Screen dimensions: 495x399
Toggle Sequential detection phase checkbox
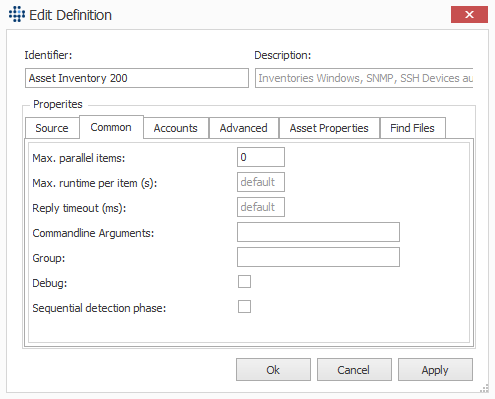pyautogui.click(x=244, y=307)
